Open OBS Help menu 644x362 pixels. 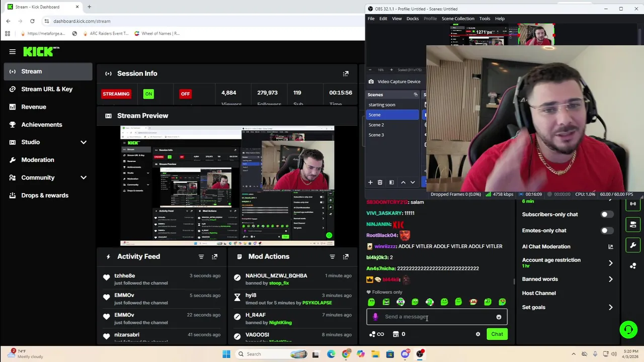pos(500,19)
